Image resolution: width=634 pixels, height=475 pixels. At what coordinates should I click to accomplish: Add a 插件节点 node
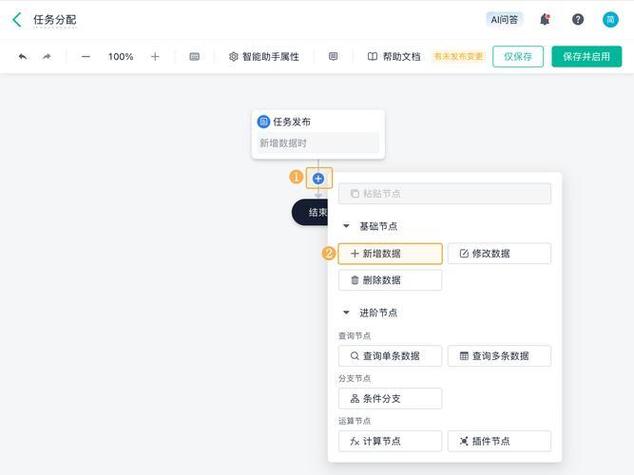pyautogui.click(x=499, y=441)
